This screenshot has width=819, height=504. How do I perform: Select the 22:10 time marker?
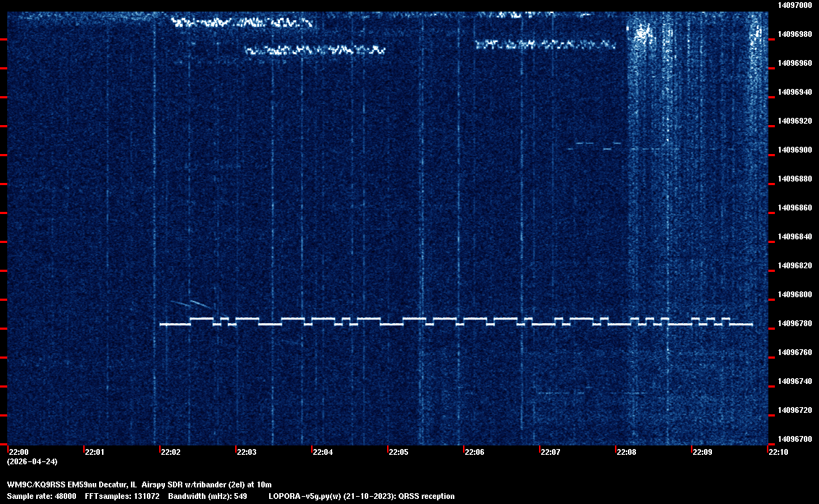tap(778, 453)
